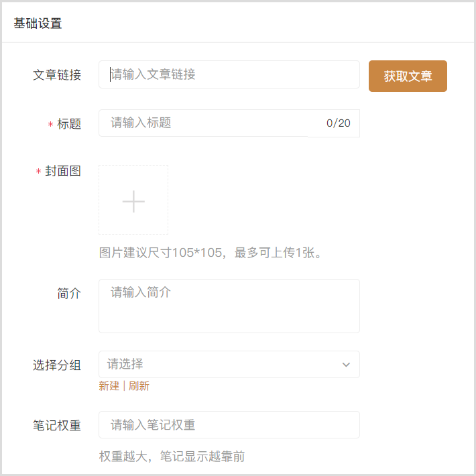
Task: Focus the 请输入笔记权重 input field
Action: (229, 425)
